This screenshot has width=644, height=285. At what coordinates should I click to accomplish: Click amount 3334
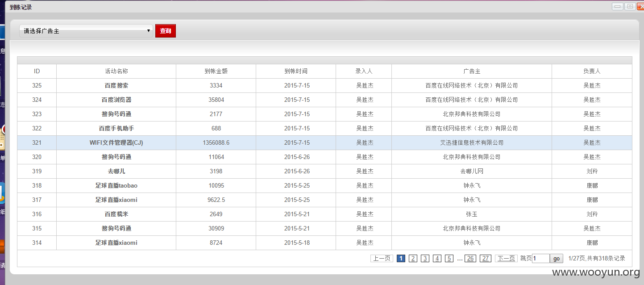(216, 85)
